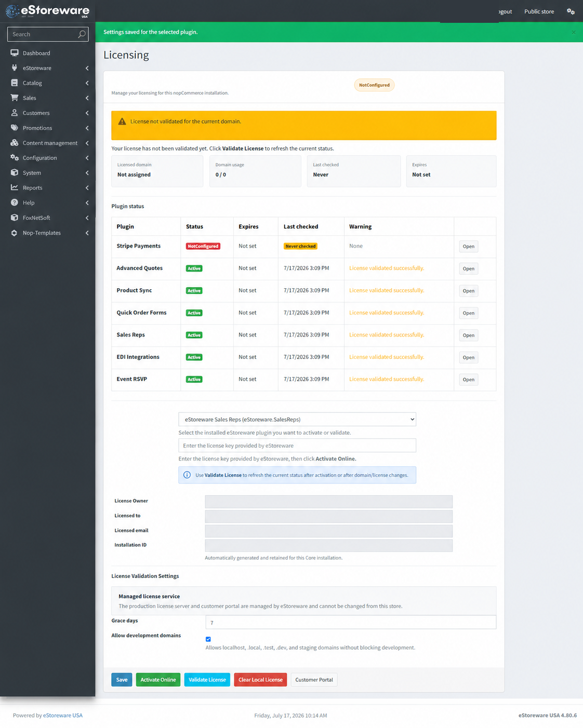583x728 pixels.
Task: Open the Sales Reps plugin row
Action: (x=469, y=335)
